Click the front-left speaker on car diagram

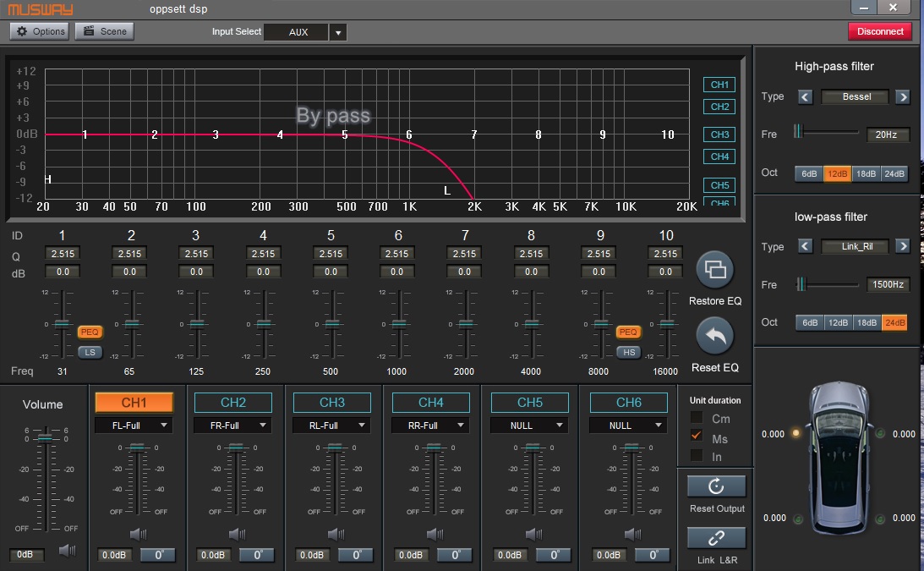(796, 434)
